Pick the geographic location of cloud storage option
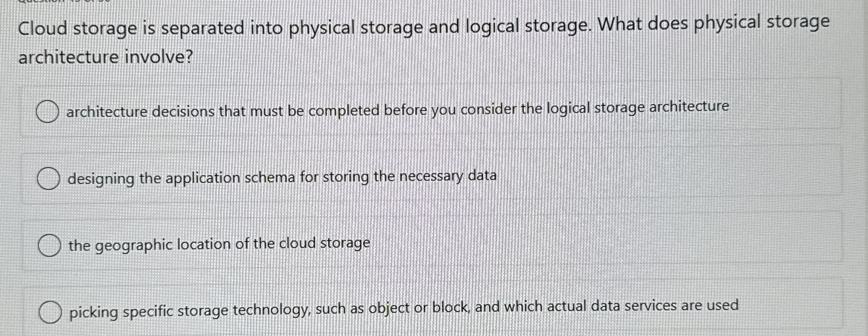The image size is (868, 336). 217,244
